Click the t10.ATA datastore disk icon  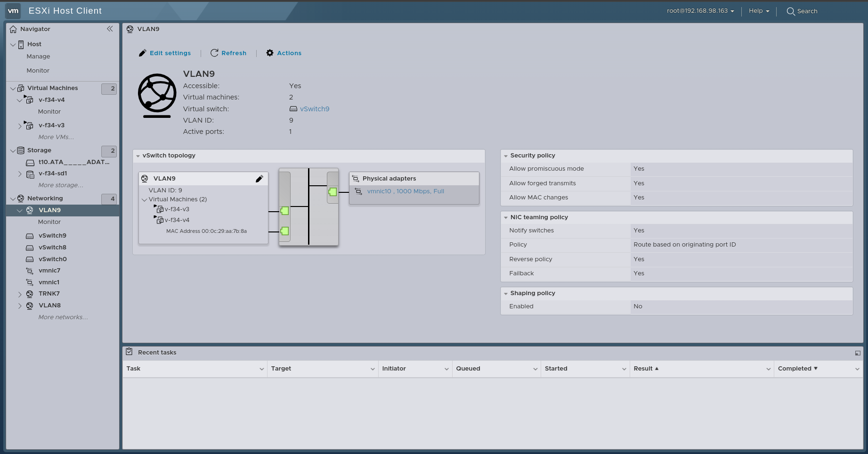[x=30, y=162]
